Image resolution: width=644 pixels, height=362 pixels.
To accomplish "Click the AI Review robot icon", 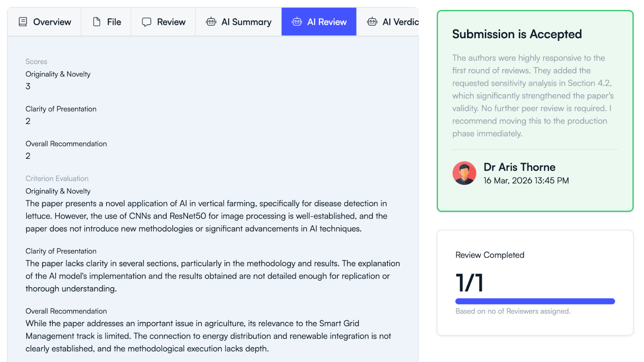I will point(297,22).
